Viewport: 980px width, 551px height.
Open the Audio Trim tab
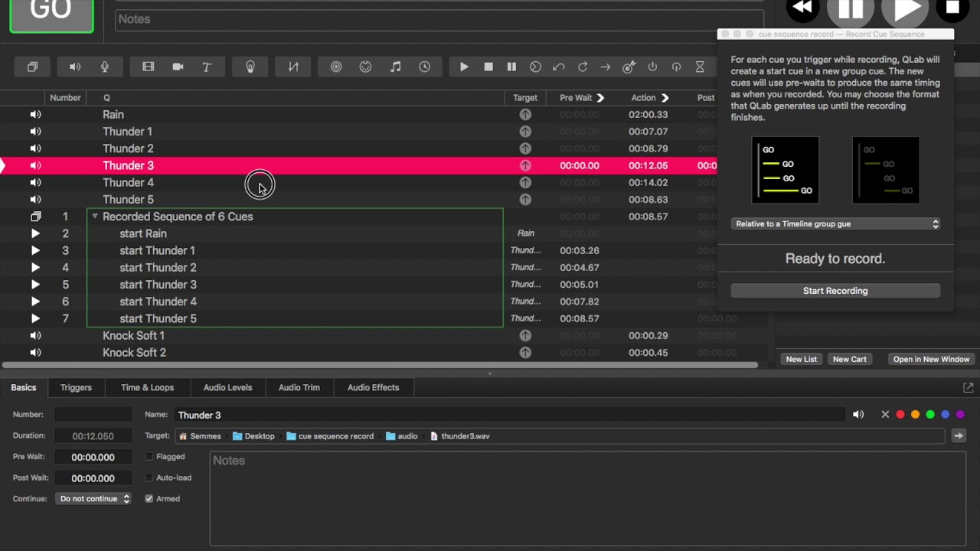pos(299,388)
